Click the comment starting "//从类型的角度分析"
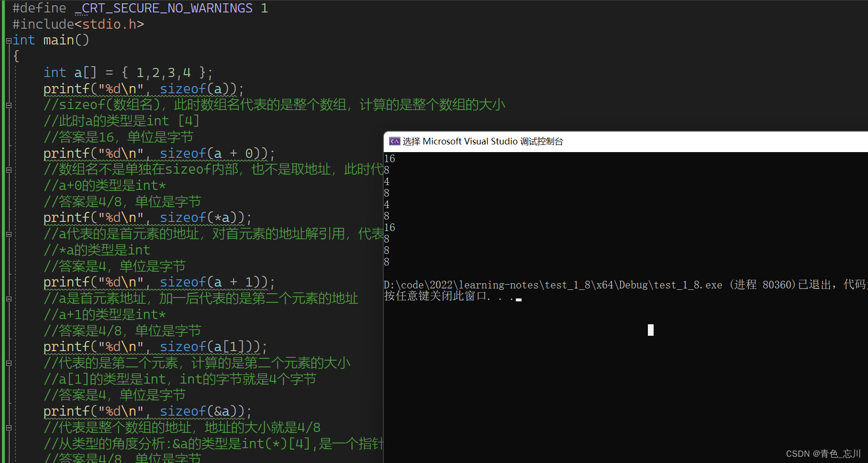Screen dimensions: 868x463 coord(213,444)
